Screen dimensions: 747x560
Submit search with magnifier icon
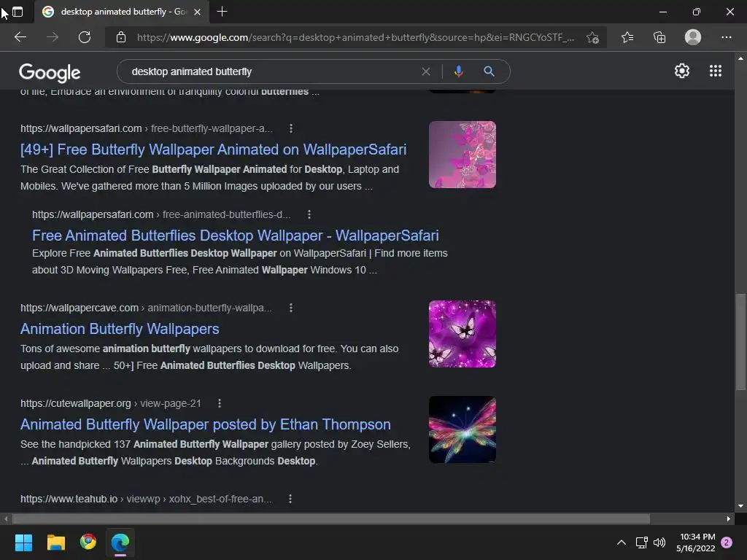tap(489, 71)
